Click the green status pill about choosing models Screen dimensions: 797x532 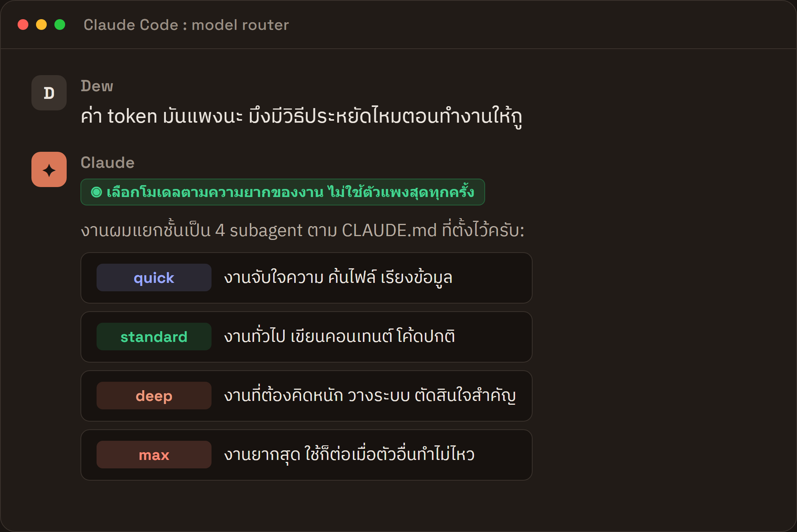(x=283, y=192)
